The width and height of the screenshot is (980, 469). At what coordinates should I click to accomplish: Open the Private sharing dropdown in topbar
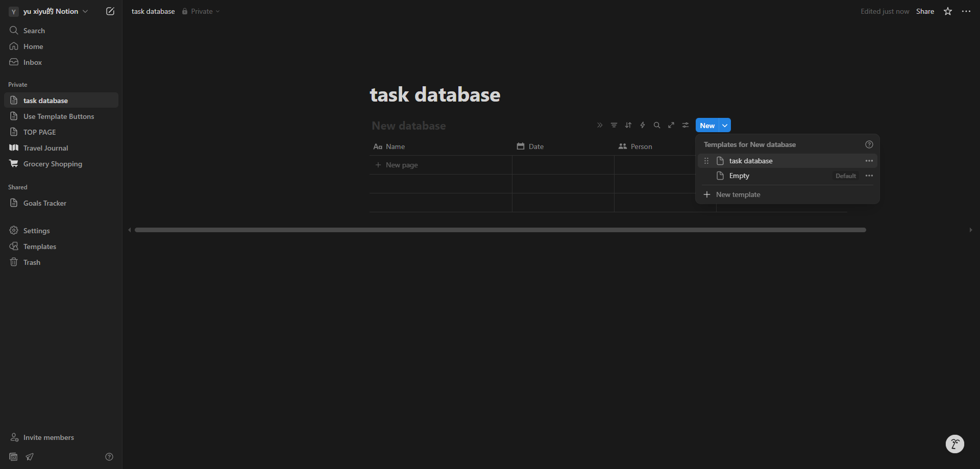click(x=201, y=11)
